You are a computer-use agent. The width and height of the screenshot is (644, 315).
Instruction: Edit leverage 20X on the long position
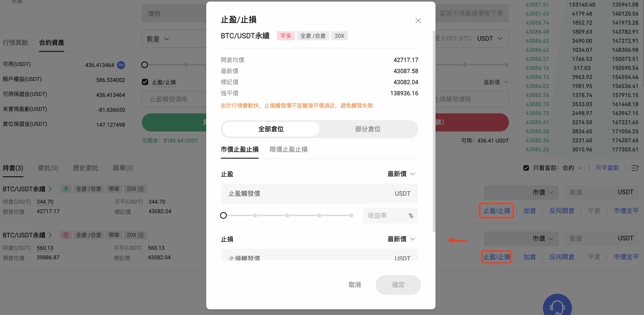click(141, 189)
